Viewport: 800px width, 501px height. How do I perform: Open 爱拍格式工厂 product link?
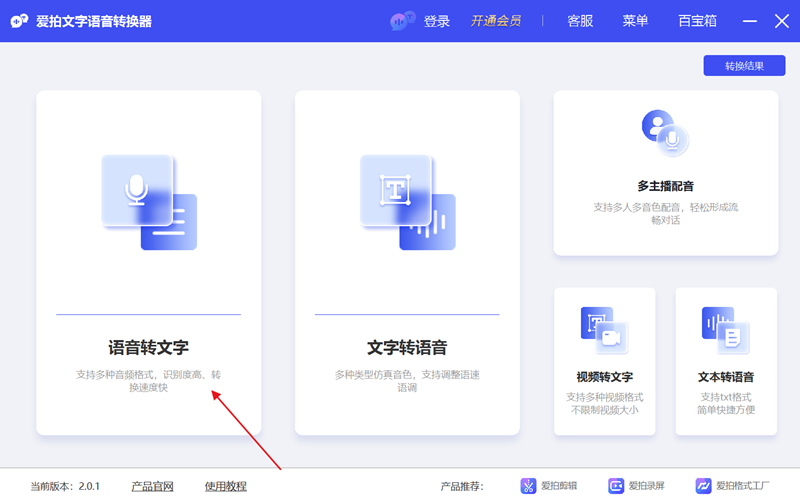(743, 486)
